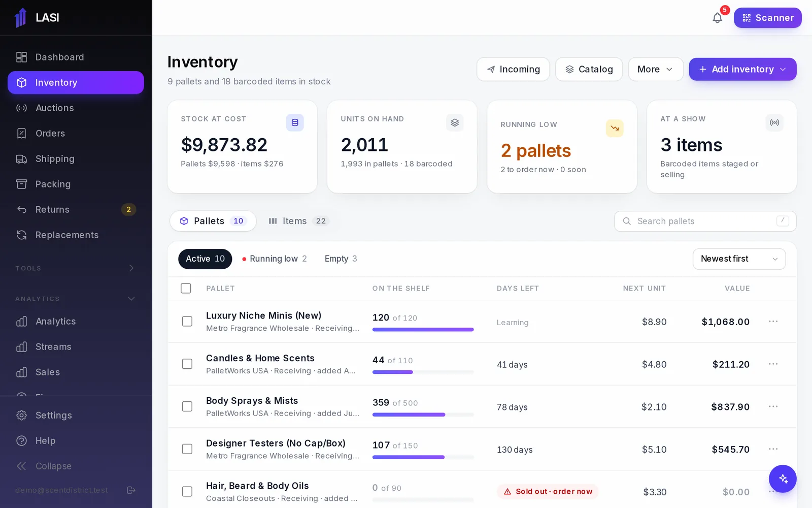Open the Replacements refresh icon
The height and width of the screenshot is (508, 812).
[x=21, y=235]
